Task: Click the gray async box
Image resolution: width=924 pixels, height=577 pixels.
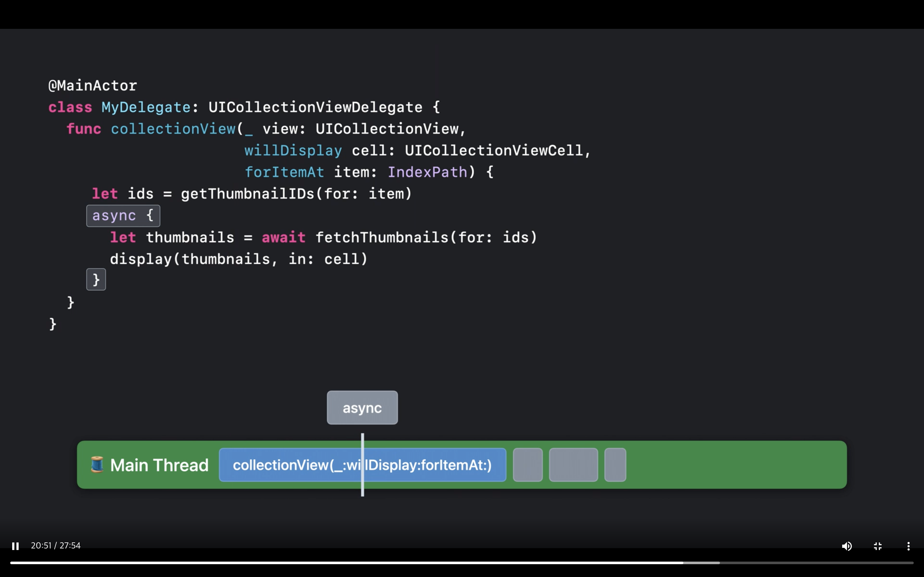Action: pyautogui.click(x=362, y=407)
